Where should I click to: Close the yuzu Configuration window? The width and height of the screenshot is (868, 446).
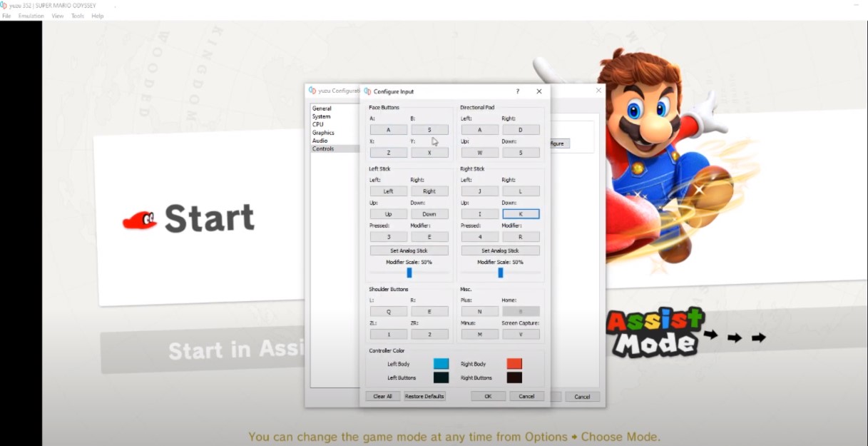point(598,91)
